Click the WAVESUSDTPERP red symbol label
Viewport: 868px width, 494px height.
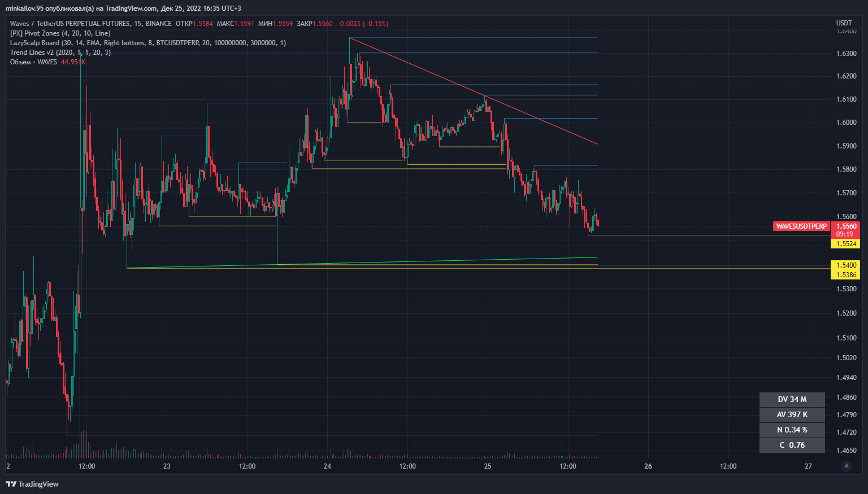[x=801, y=226]
